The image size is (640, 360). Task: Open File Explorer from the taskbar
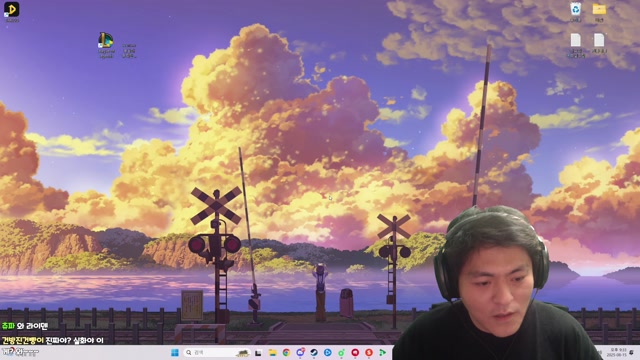coord(272,353)
